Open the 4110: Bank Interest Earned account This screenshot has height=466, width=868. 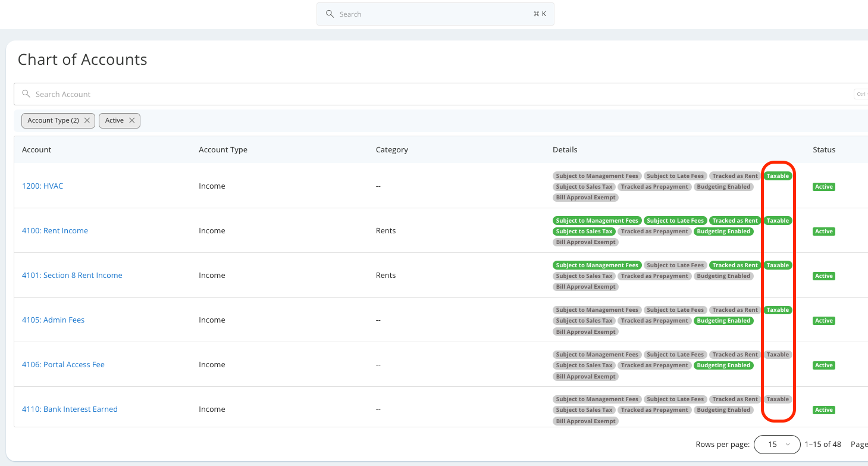click(70, 409)
